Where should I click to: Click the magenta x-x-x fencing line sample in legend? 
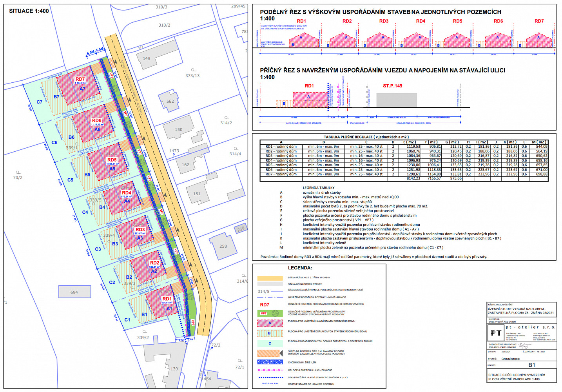270,370
